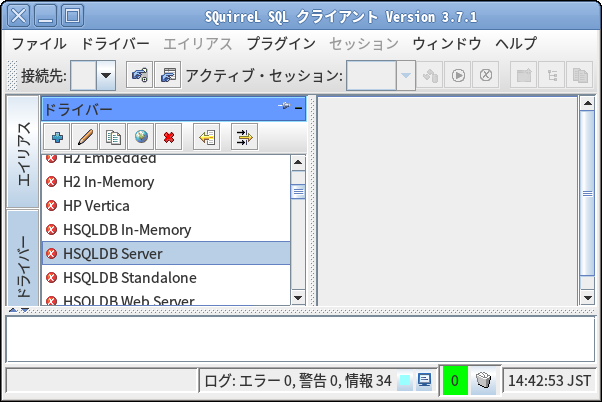Click the disconnect/commit icon after session combo

point(430,75)
